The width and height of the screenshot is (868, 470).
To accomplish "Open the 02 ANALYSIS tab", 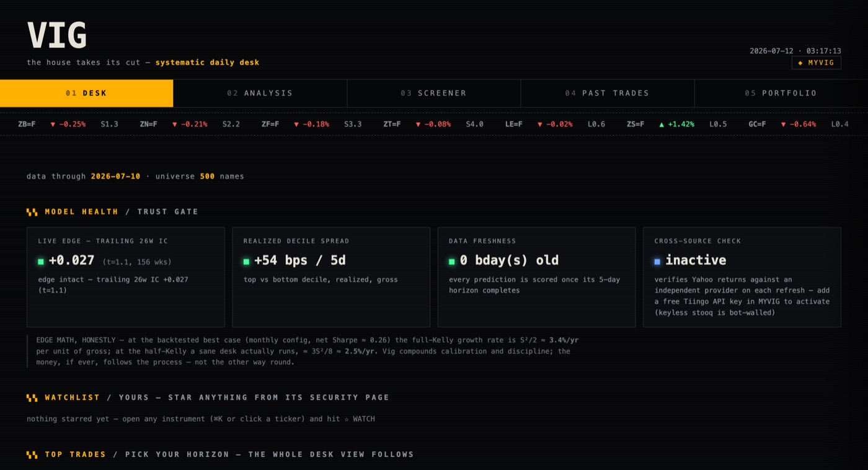I will (260, 93).
